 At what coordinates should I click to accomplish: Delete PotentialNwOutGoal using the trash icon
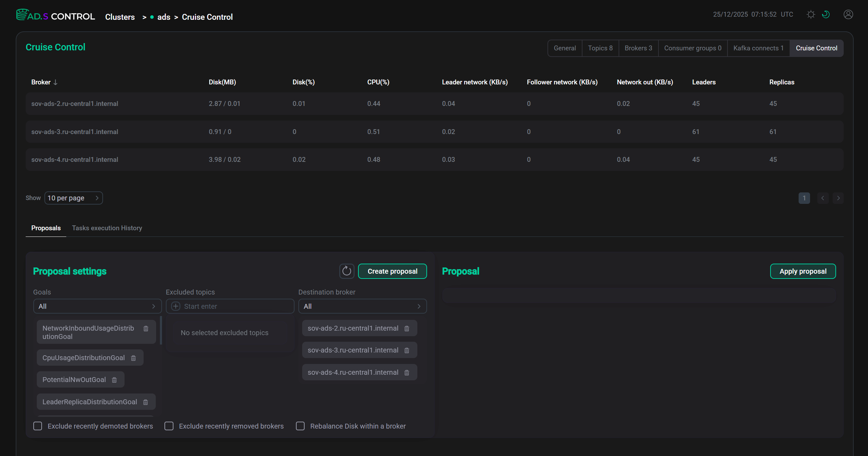pyautogui.click(x=114, y=380)
